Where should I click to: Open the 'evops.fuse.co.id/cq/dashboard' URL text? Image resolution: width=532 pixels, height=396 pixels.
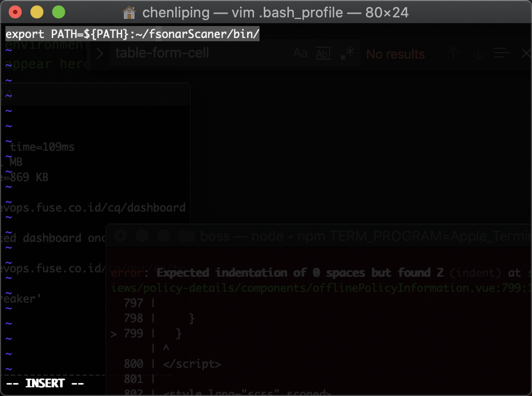point(93,208)
